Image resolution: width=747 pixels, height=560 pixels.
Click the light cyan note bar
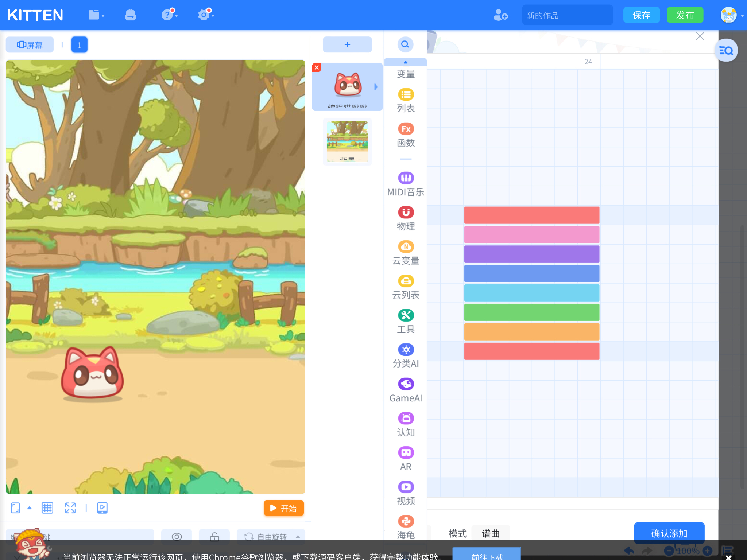point(531,293)
